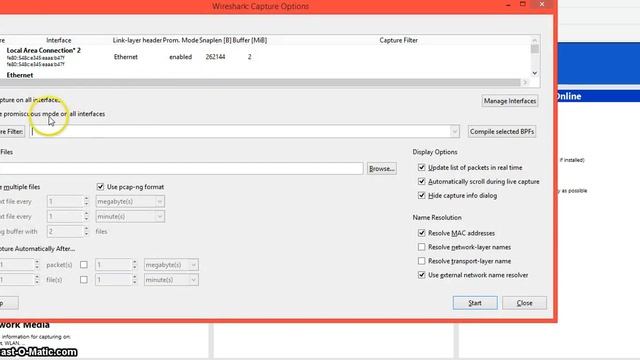Screen dimensions: 640x360
Task: Enable Resolve network-layer names
Action: click(422, 247)
